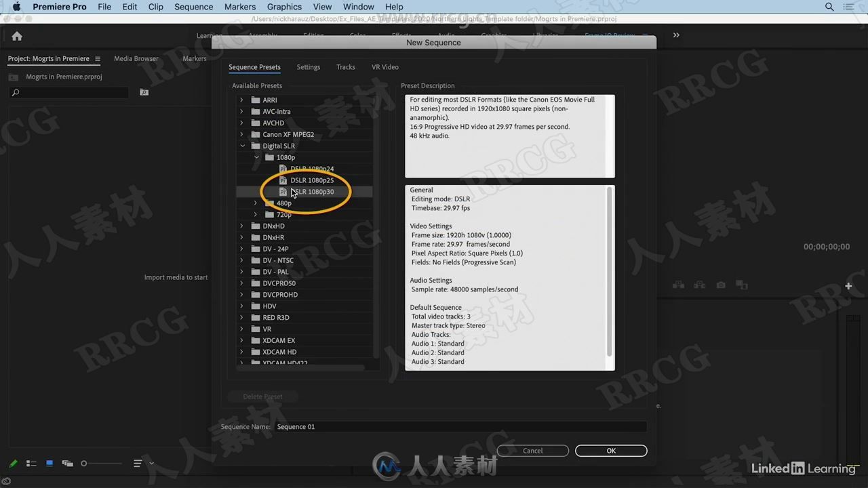The height and width of the screenshot is (488, 868).
Task: Click the DSLR 1080p25 preset file icon
Action: (283, 180)
